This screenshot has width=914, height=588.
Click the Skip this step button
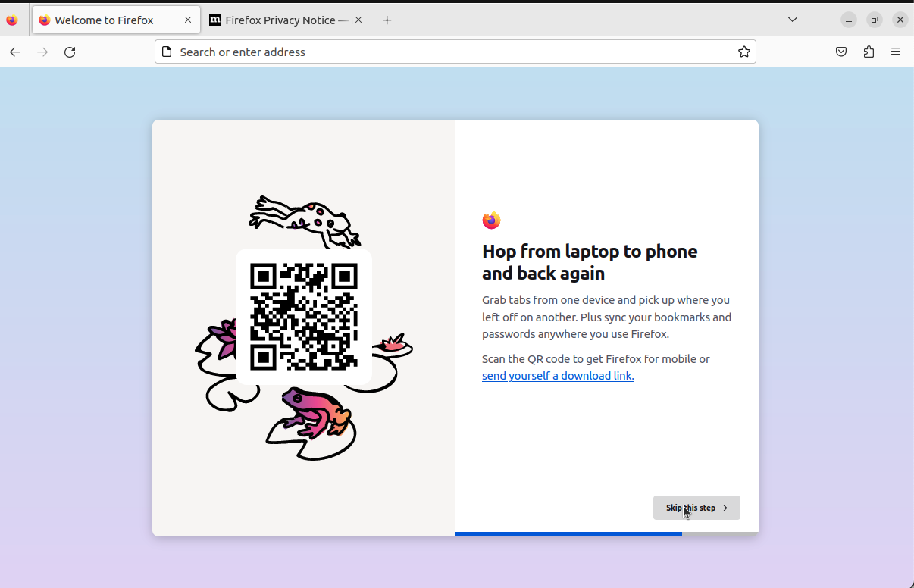pos(696,508)
